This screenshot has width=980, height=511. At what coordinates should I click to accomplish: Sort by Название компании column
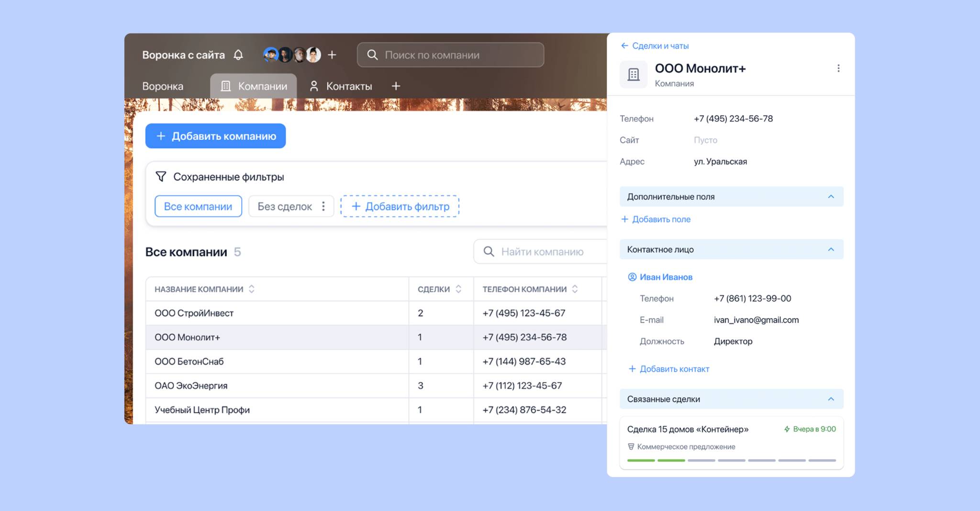click(252, 289)
